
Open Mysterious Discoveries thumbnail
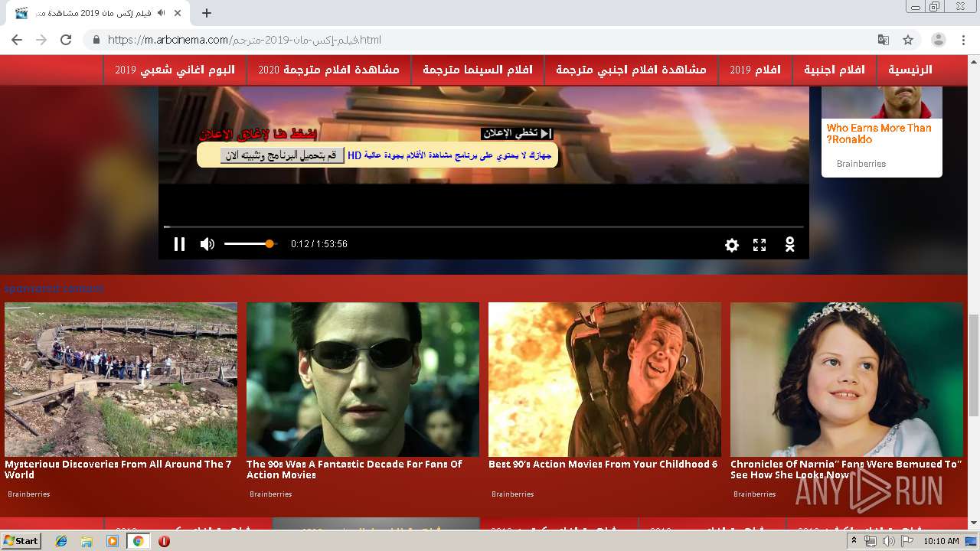coord(121,380)
